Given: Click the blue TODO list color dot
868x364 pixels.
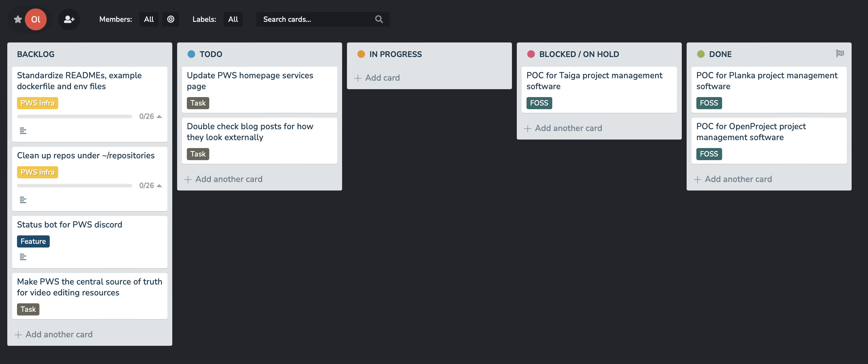Looking at the screenshot, I should [191, 54].
